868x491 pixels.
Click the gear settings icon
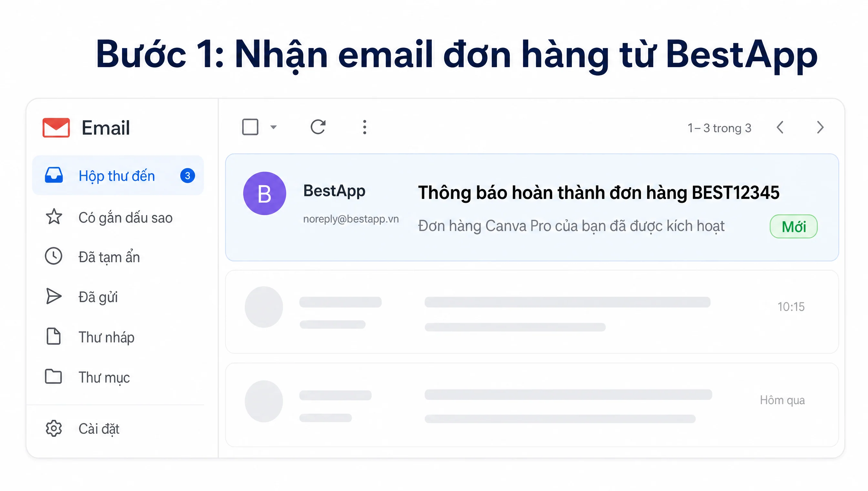pyautogui.click(x=54, y=428)
